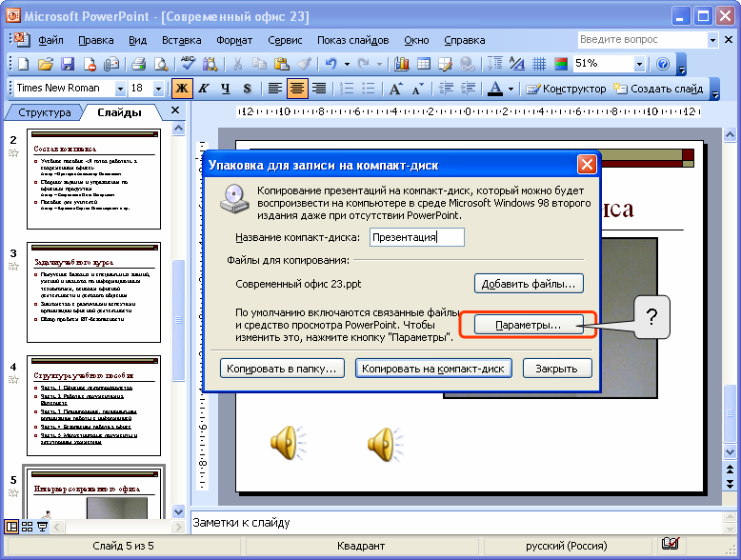The image size is (741, 560).
Task: Expand the Formatting toolbar options
Action: pyautogui.click(x=715, y=89)
